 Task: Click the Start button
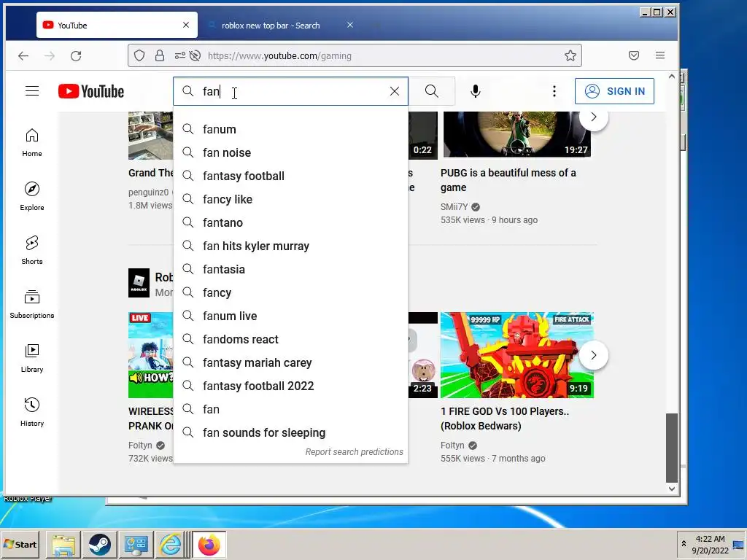coord(20,544)
